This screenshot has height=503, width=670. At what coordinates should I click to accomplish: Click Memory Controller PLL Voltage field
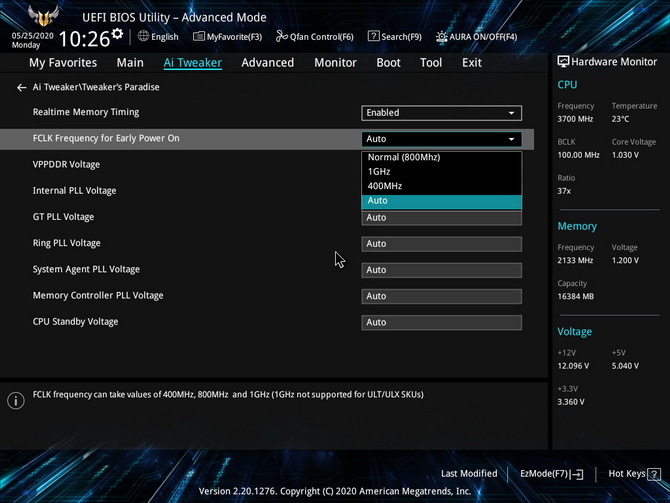441,296
